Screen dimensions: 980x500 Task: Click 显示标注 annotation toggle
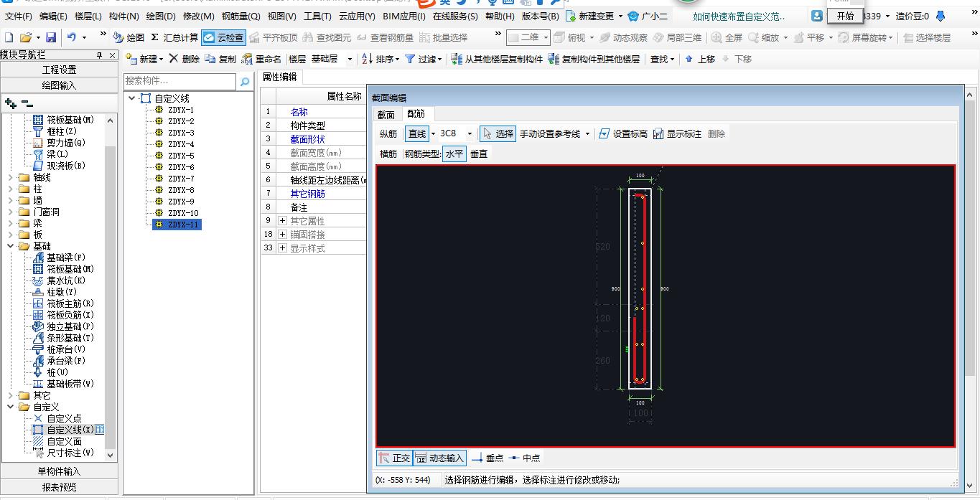[677, 133]
